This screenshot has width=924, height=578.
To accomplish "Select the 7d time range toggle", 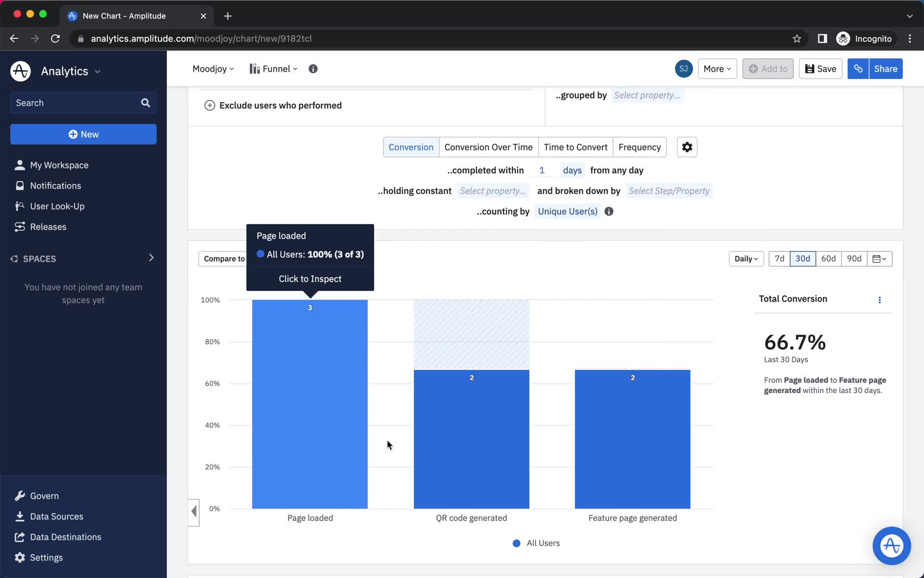I will [780, 258].
